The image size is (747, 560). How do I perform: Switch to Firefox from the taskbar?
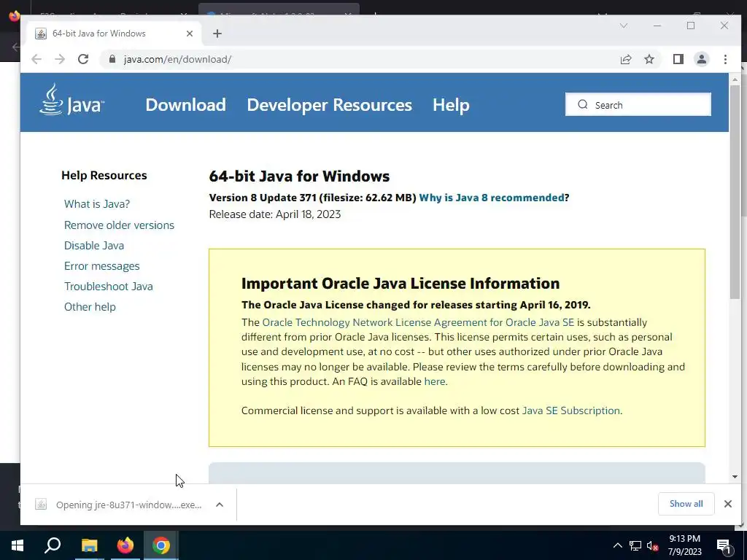125,545
